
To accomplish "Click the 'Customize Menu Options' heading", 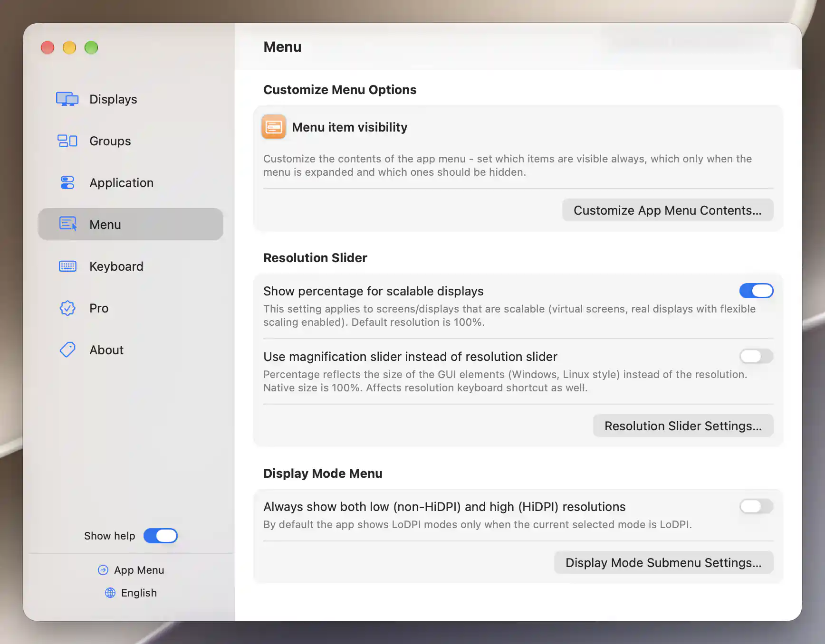I will click(340, 90).
